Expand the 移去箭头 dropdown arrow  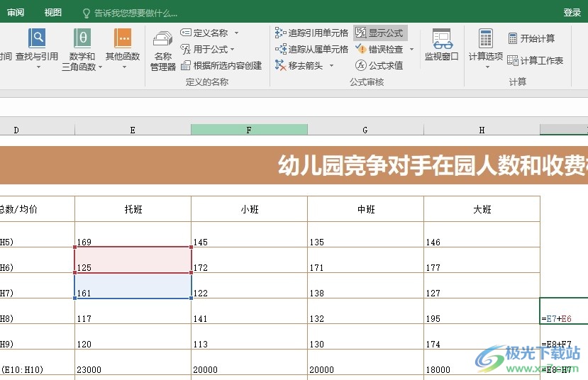(x=331, y=66)
